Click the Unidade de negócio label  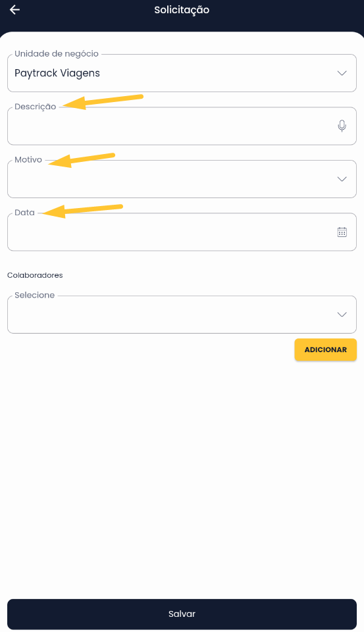click(57, 53)
